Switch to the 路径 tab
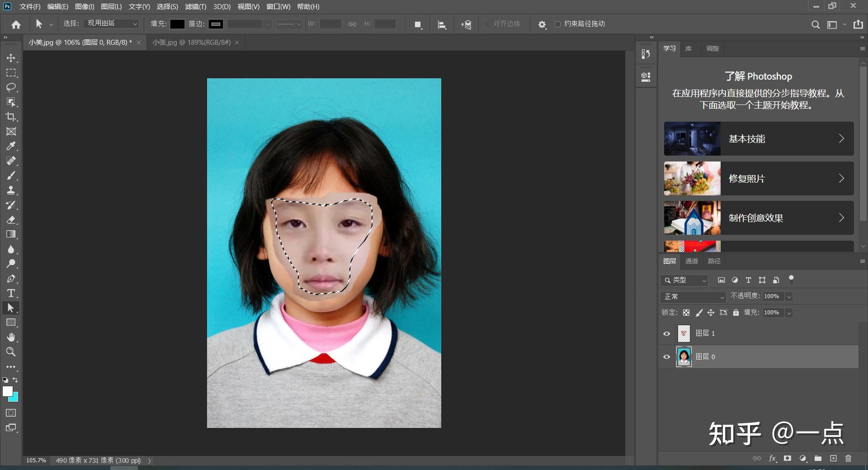The width and height of the screenshot is (868, 470). (714, 261)
